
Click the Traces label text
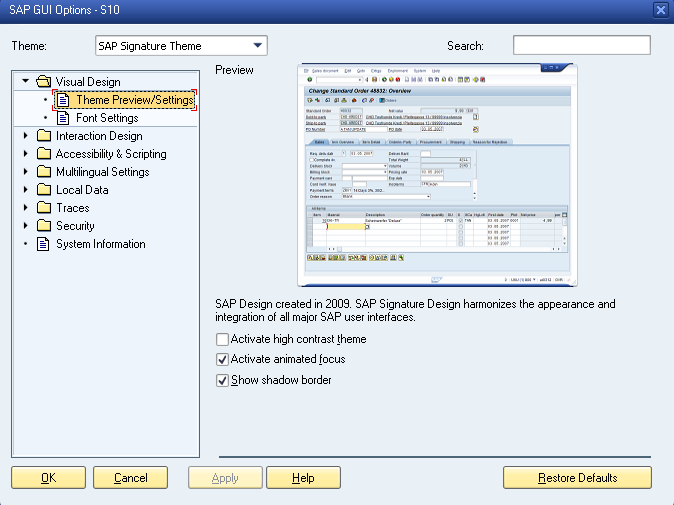click(73, 208)
